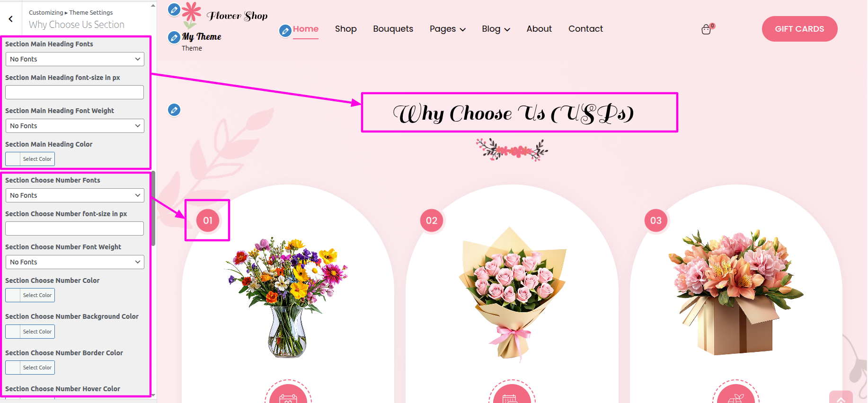Screen dimensions: 868x403
Task: Click the 01 number badge
Action: [208, 220]
